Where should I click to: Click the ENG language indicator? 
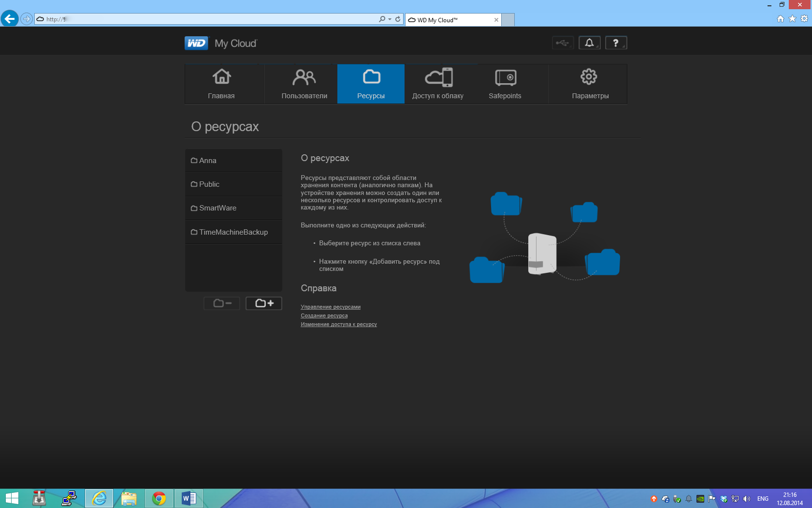click(x=763, y=499)
